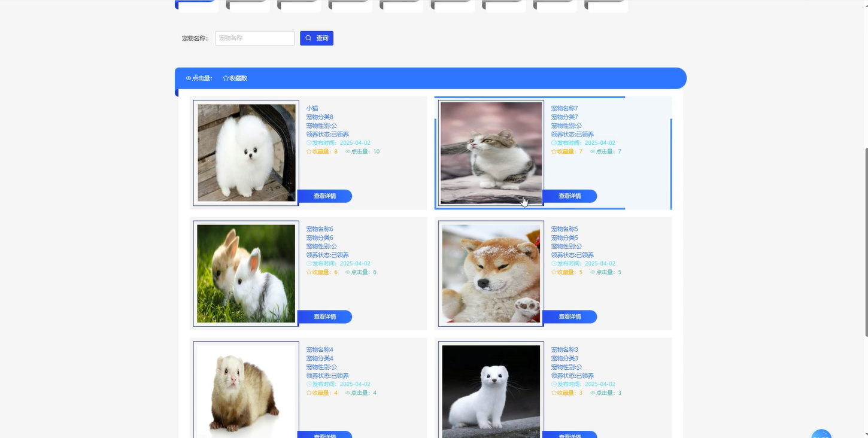This screenshot has height=438, width=868.
Task: Click the eye icon on 宠物名称5 card
Action: click(x=593, y=272)
